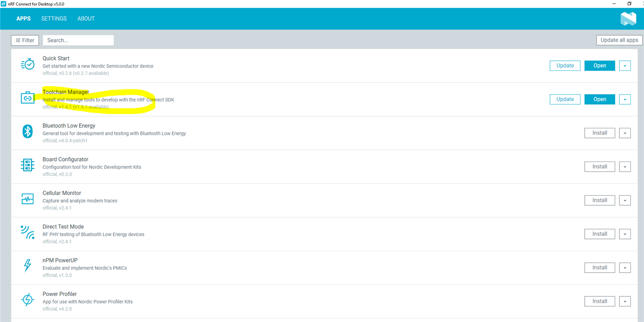Restore down the application window
The width and height of the screenshot is (644, 322).
click(629, 4)
